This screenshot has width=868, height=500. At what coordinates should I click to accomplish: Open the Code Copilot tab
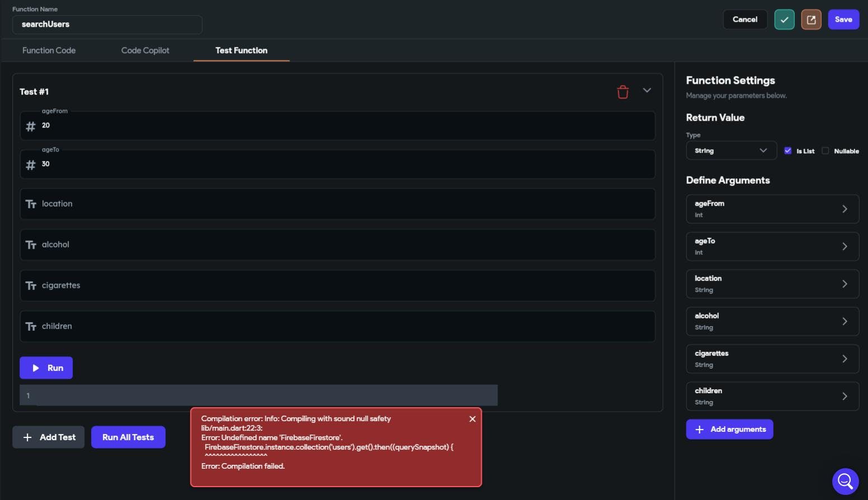[145, 50]
